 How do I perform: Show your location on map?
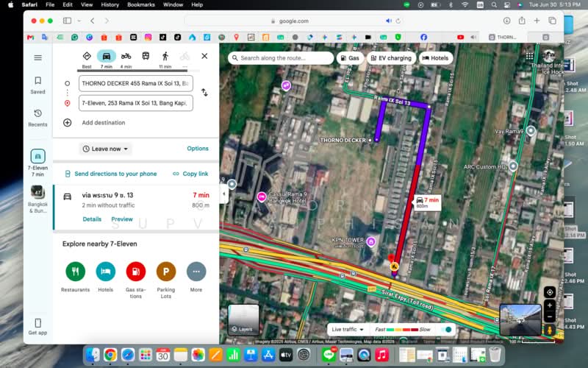(550, 292)
